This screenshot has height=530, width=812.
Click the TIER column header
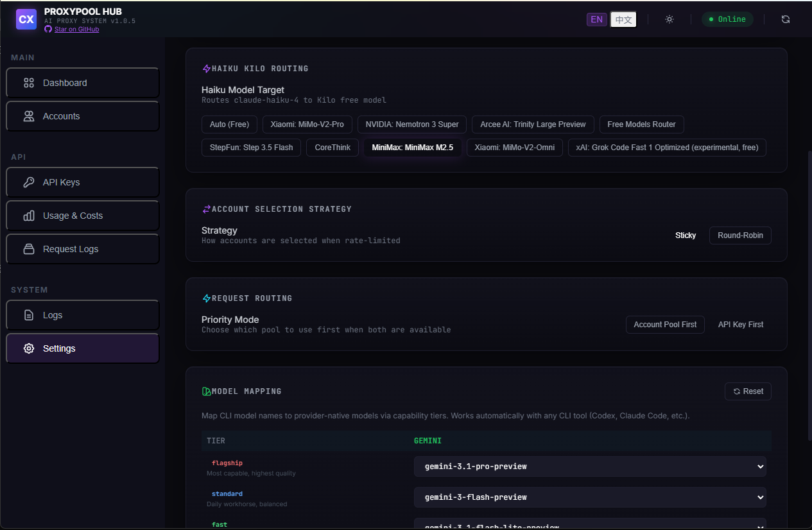216,441
